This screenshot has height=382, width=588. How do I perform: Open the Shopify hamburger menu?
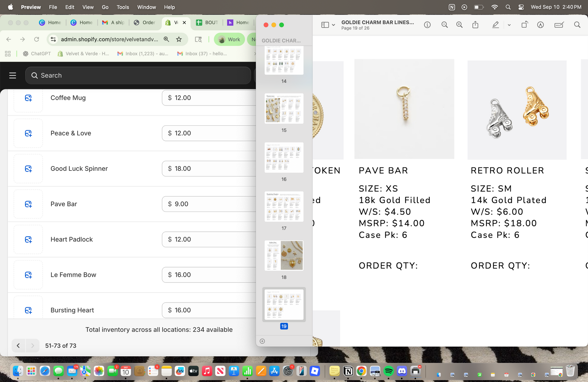[13, 76]
